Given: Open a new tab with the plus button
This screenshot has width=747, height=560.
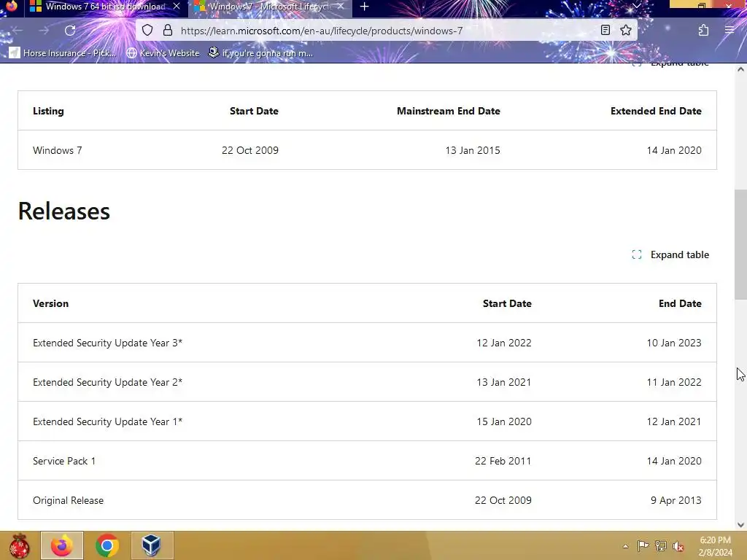Looking at the screenshot, I should [365, 7].
